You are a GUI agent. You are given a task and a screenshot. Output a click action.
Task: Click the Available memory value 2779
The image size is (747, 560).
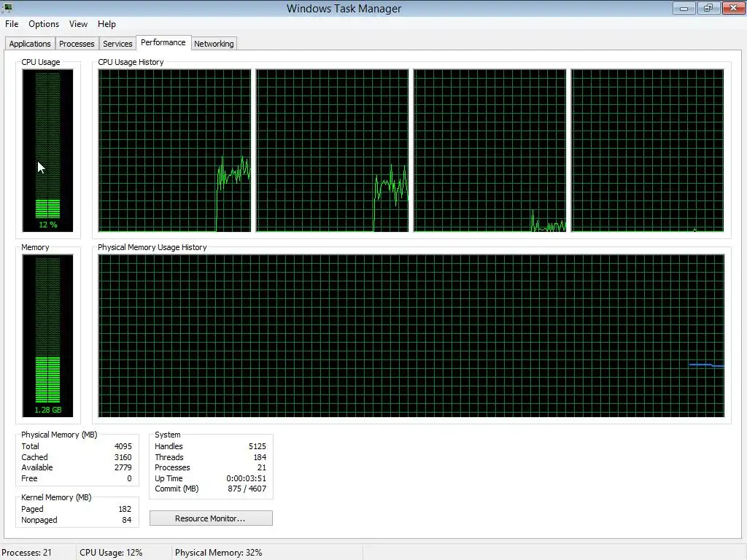tap(123, 467)
